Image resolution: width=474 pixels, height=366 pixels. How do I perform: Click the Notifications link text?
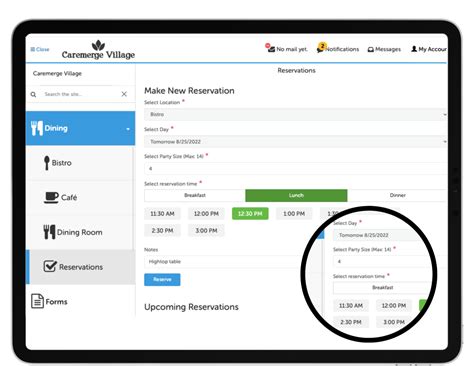pyautogui.click(x=342, y=49)
